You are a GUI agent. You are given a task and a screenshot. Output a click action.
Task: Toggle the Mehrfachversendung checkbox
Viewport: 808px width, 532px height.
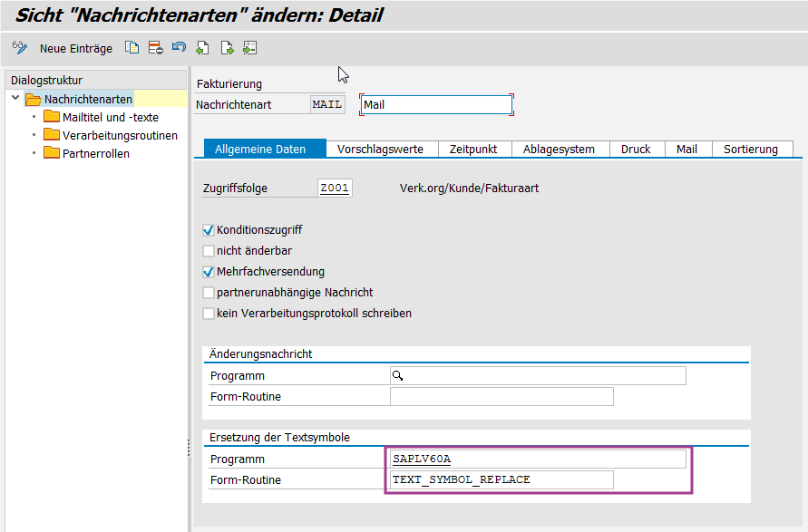click(209, 272)
